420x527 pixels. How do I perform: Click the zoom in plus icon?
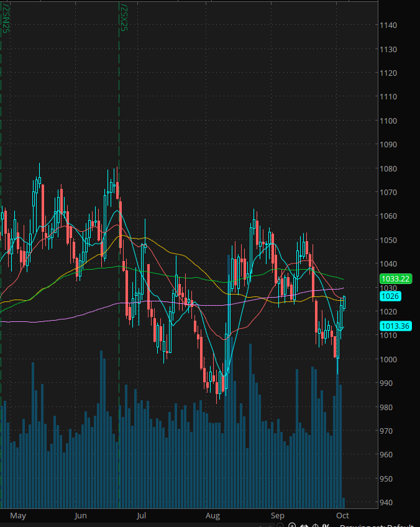click(292, 526)
